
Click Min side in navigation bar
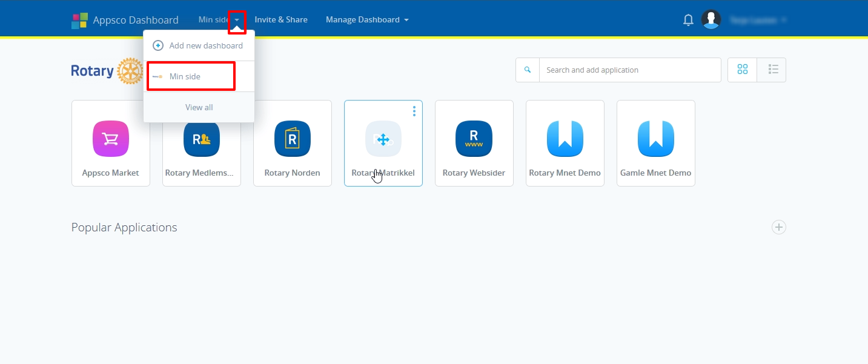pos(214,20)
